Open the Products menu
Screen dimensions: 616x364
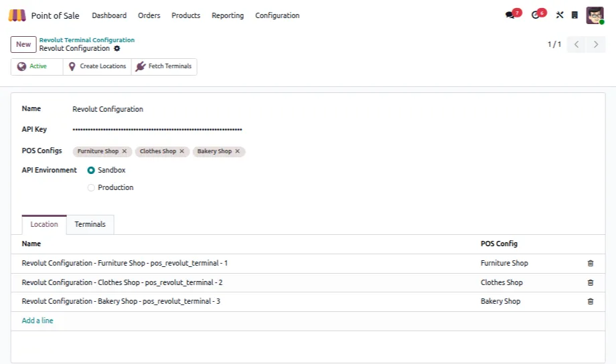pos(186,15)
